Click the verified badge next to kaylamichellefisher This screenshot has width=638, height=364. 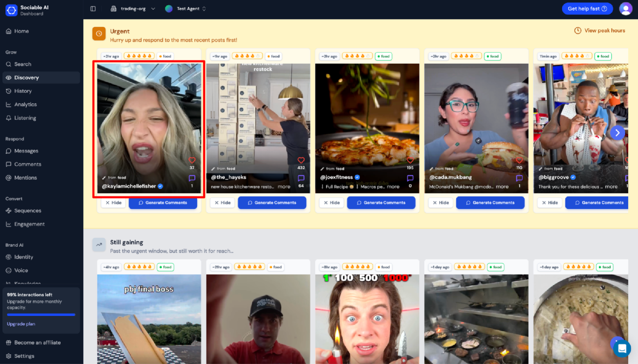160,186
